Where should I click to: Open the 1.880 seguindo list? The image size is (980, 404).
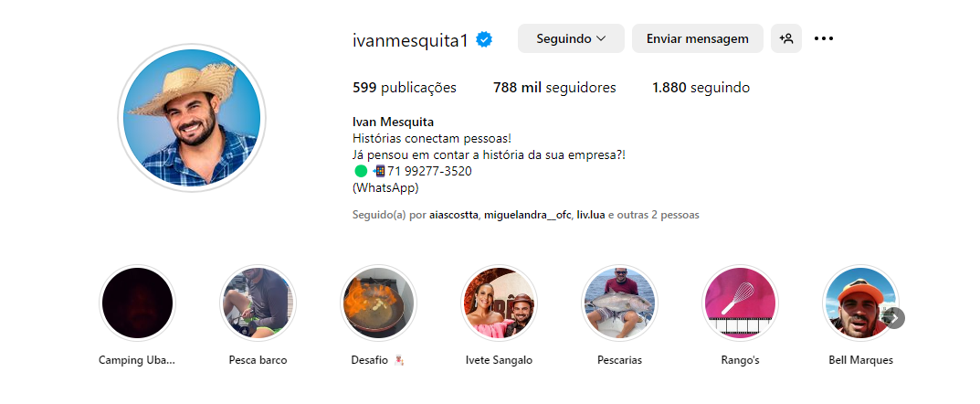pyautogui.click(x=701, y=88)
